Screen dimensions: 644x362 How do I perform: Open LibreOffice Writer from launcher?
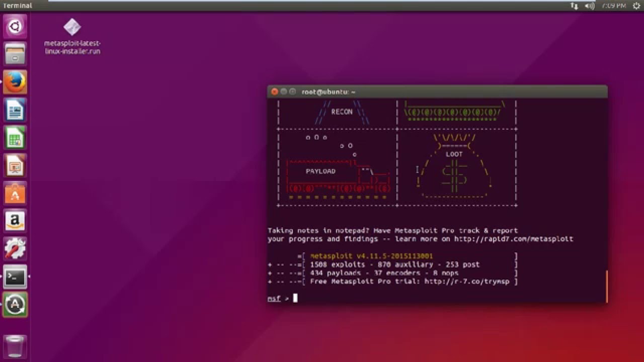pyautogui.click(x=15, y=110)
